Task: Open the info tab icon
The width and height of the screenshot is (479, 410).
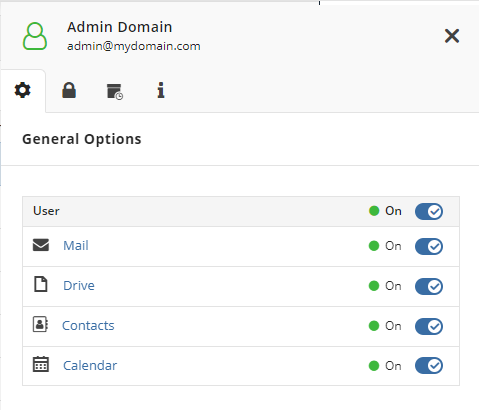Action: pos(161,90)
